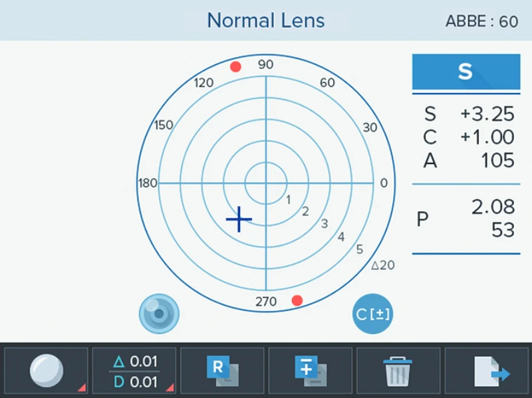This screenshot has width=532, height=398.
Task: Open the R lens memory icon
Action: [x=223, y=370]
